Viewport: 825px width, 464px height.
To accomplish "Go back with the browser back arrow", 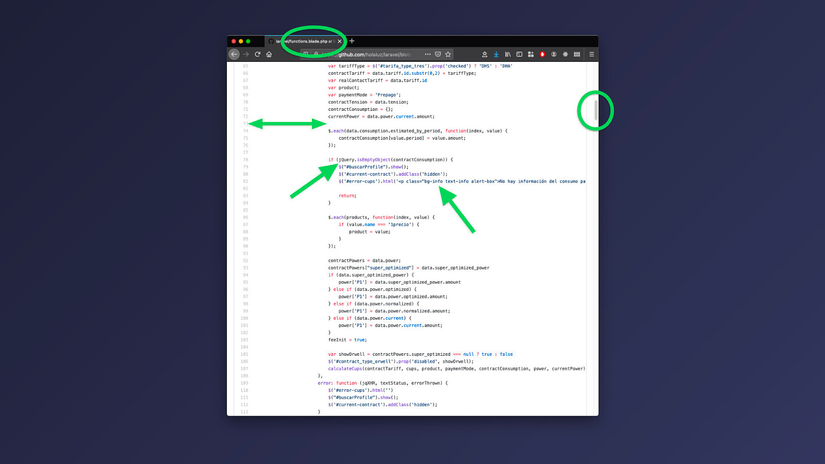I will point(234,54).
